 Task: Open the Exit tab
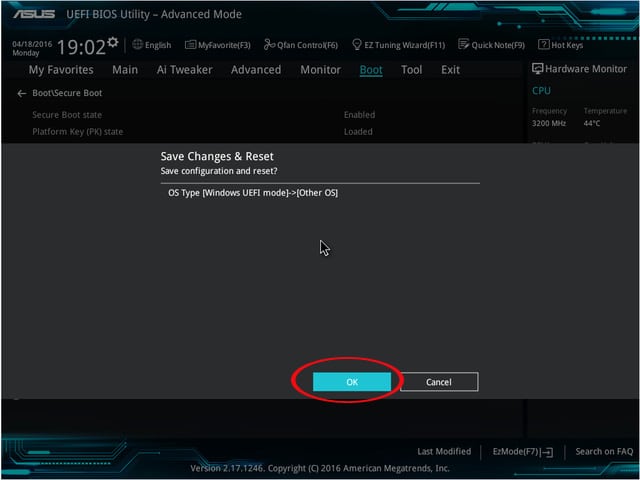[x=450, y=70]
